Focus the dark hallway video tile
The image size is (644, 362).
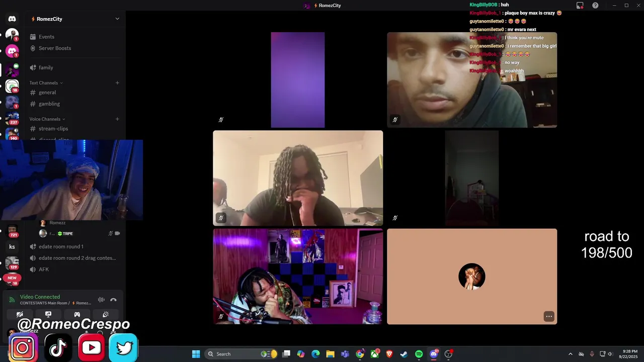point(472,178)
